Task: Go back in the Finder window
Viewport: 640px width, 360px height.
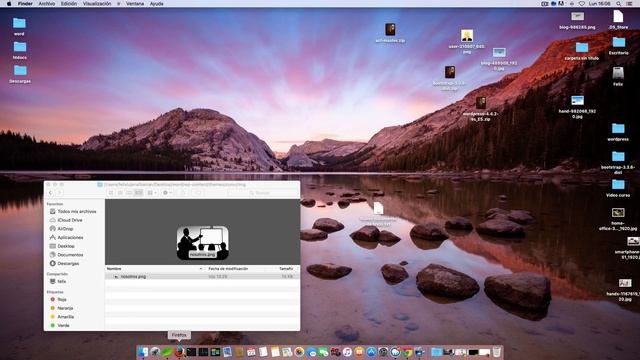Action: pos(50,193)
